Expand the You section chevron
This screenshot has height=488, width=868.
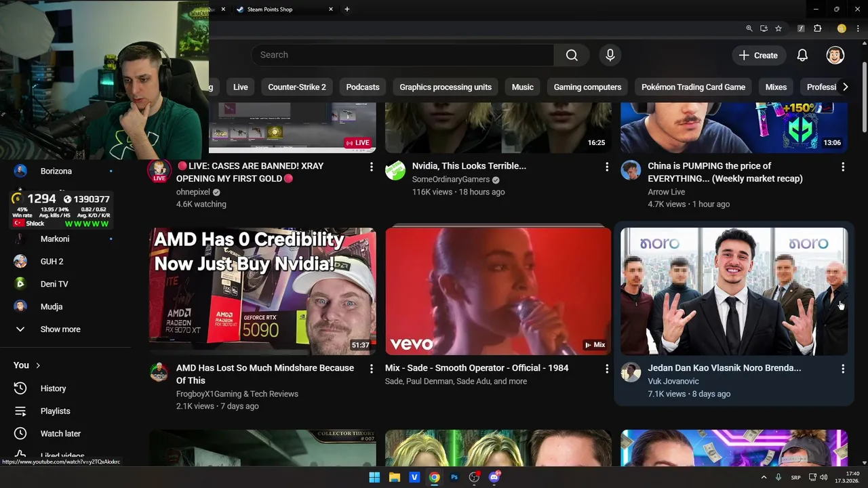(x=38, y=365)
